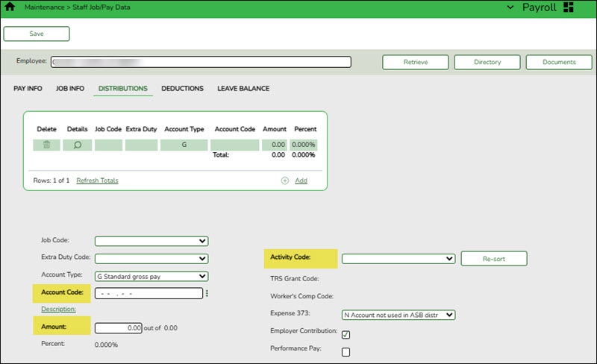This screenshot has height=364, width=597.
Task: Open the Deductions tab
Action: 182,89
